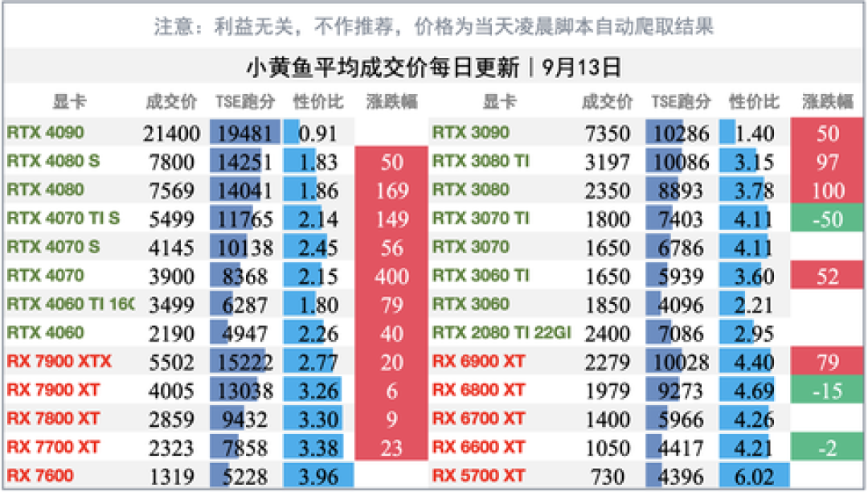Click the red 52 change for RTX 3060 TI
This screenshot has width=868, height=492.
tap(827, 277)
